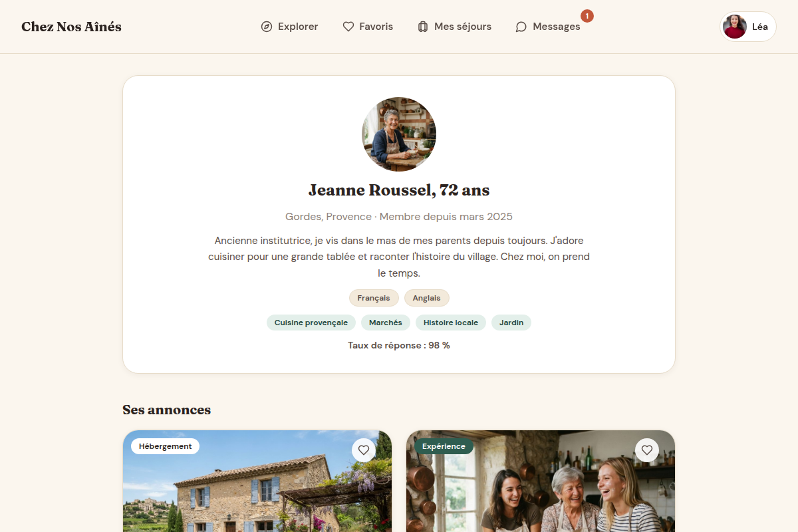Click the Histoire locale interest tag
Image resolution: width=798 pixels, height=532 pixels.
pyautogui.click(x=451, y=323)
